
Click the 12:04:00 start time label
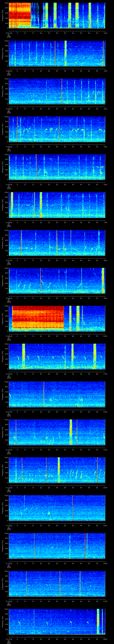[9, 147]
